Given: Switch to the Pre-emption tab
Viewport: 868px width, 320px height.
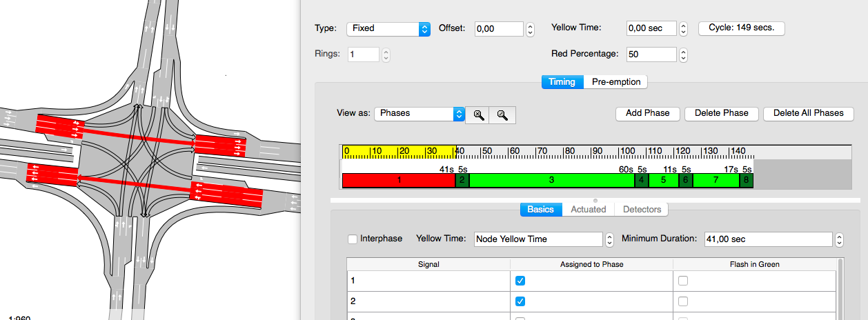Looking at the screenshot, I should (x=616, y=82).
